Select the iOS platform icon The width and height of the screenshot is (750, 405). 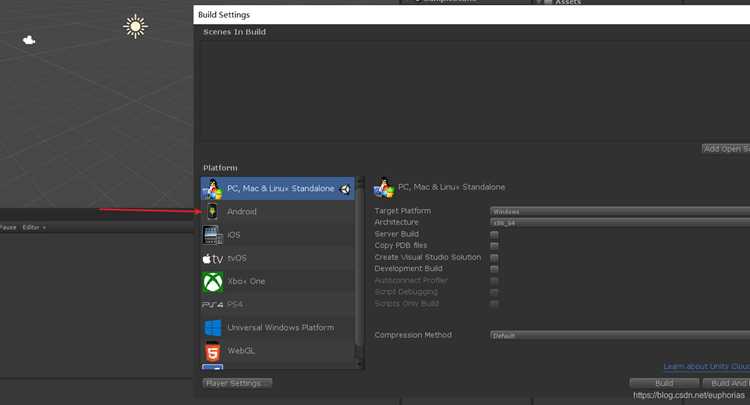tap(212, 235)
